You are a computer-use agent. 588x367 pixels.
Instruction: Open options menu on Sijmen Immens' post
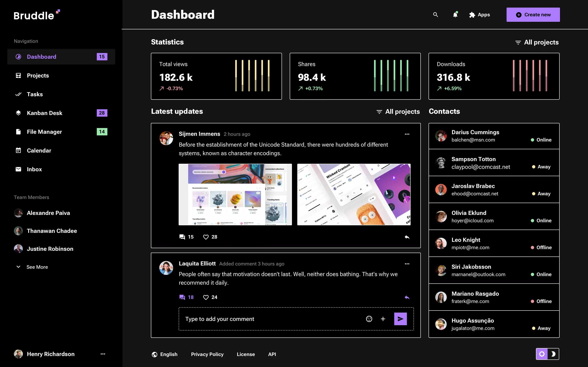407,134
